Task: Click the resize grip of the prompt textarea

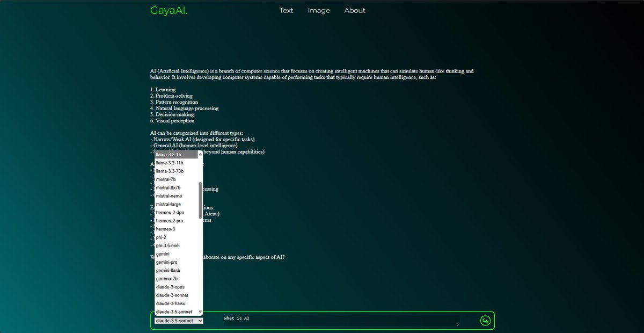Action: click(x=458, y=324)
